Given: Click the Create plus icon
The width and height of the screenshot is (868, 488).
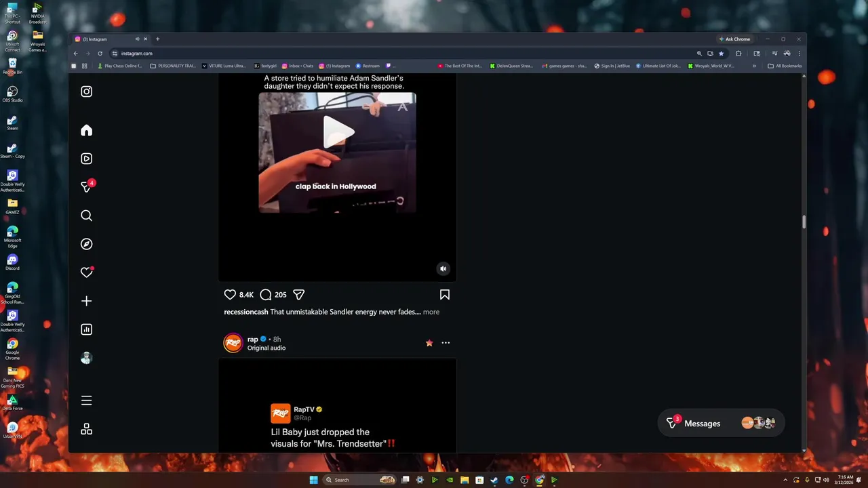Looking at the screenshot, I should 87,301.
